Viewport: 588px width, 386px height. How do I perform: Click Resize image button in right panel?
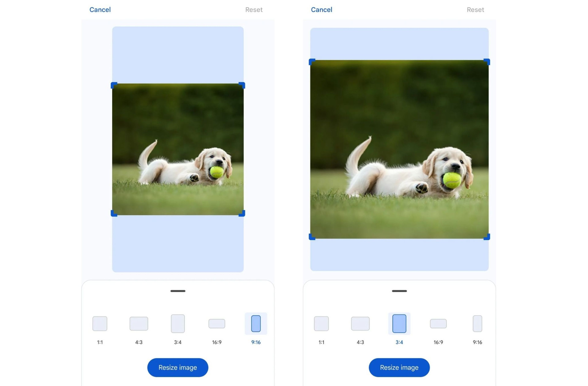pyautogui.click(x=399, y=367)
